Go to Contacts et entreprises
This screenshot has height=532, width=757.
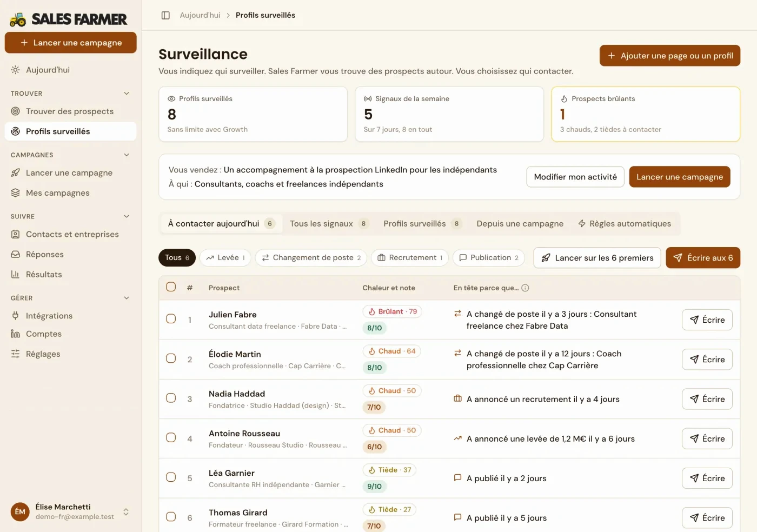pos(70,234)
